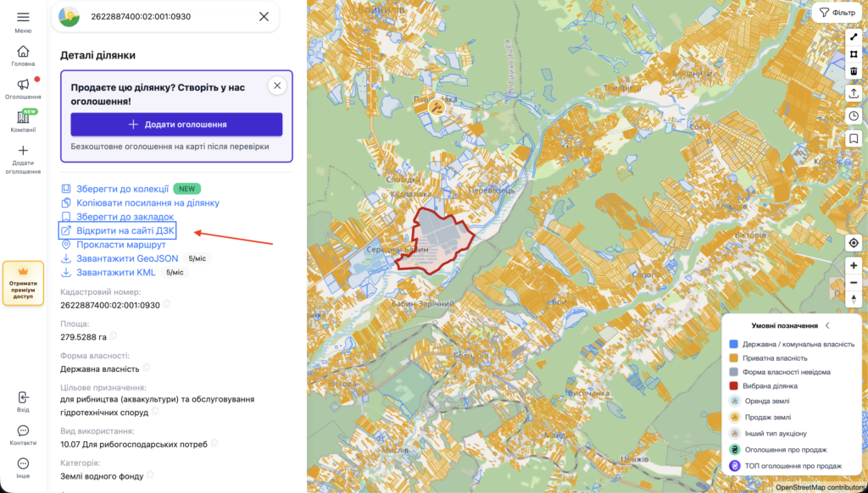Open the hamburger Меню icon
This screenshot has height=493, width=868.
[x=23, y=17]
